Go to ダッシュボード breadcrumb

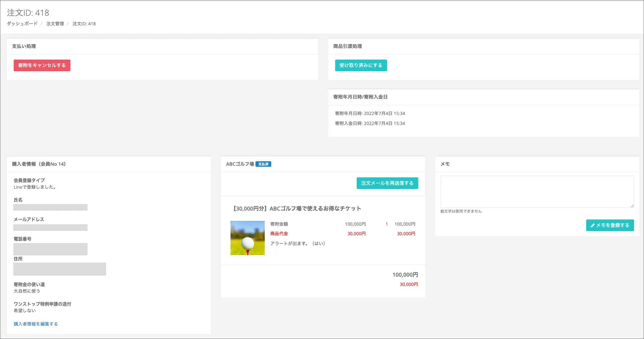point(22,24)
